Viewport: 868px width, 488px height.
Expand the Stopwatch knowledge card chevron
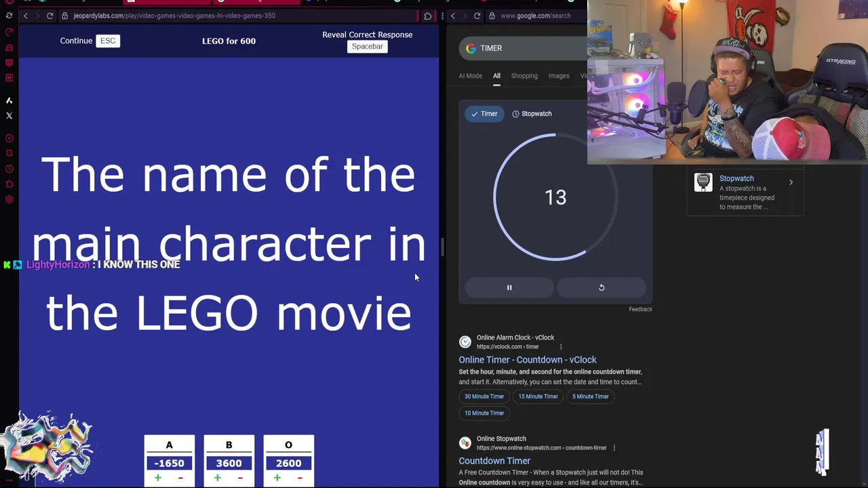pos(791,182)
